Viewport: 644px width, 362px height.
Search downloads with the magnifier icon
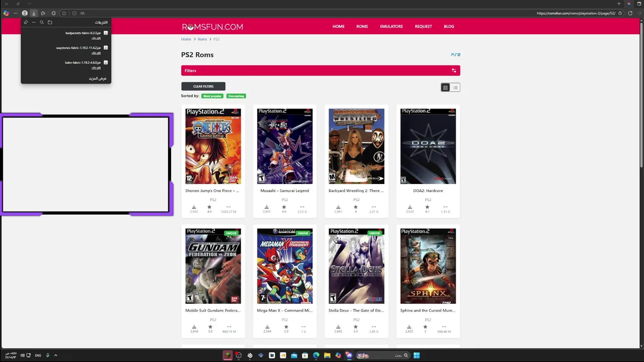point(42,22)
